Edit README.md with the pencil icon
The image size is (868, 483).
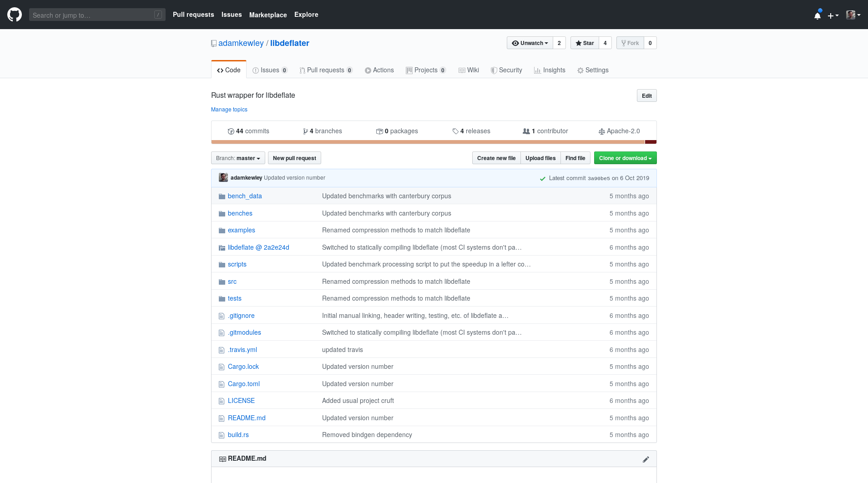(646, 459)
